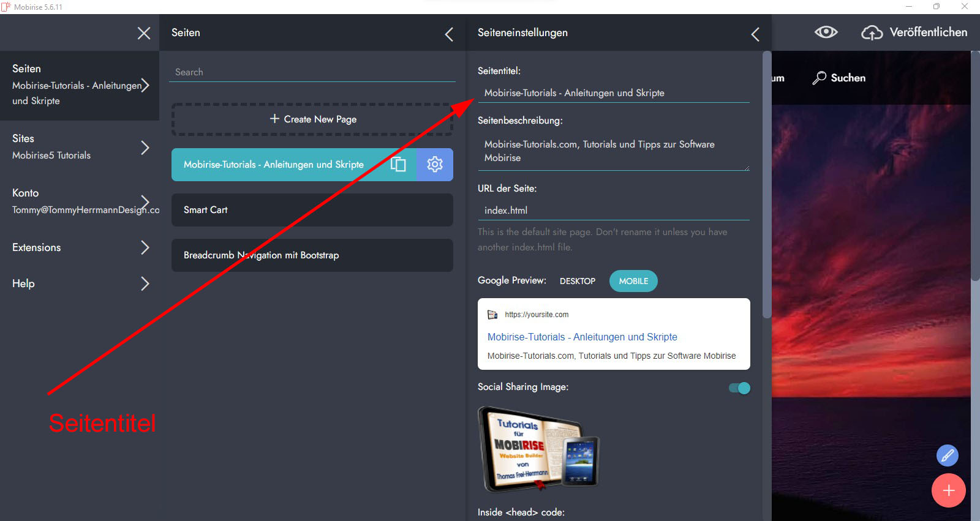
Task: Select MOBILE Google preview mode
Action: tap(633, 281)
